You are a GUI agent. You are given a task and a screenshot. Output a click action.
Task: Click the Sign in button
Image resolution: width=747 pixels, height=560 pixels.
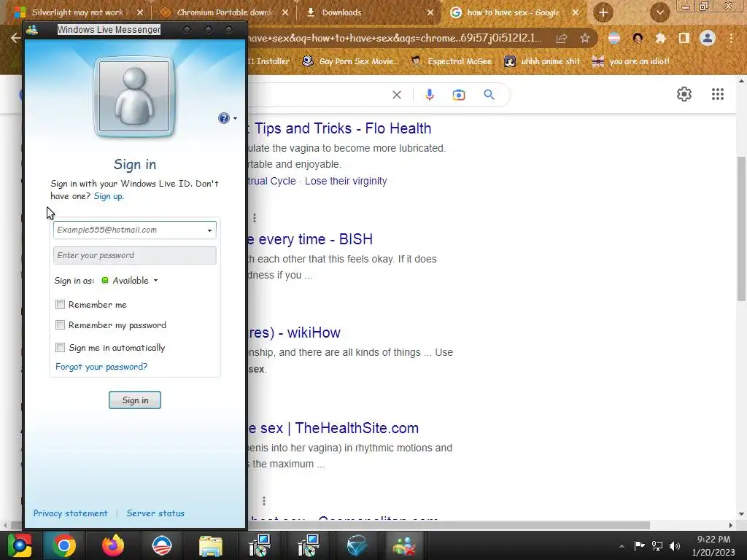pyautogui.click(x=135, y=400)
